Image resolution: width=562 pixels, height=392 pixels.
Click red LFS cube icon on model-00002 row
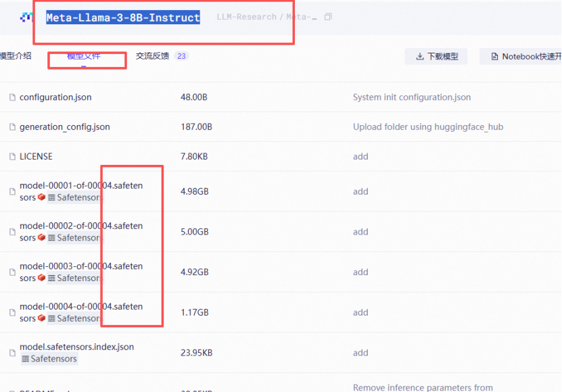coord(41,237)
